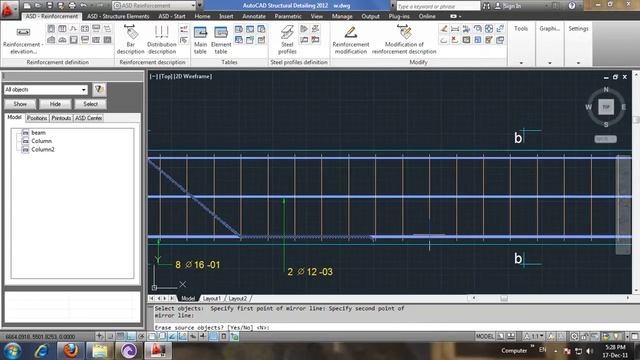Click the Undo arrow in quick access toolbar

pyautogui.click(x=84, y=6)
